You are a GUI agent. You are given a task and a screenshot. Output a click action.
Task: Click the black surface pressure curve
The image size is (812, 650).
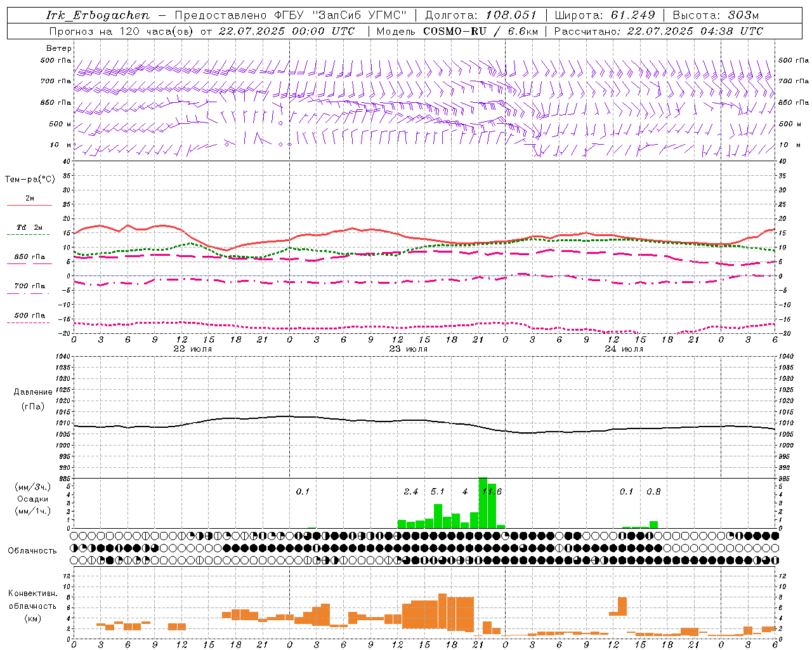tap(424, 420)
